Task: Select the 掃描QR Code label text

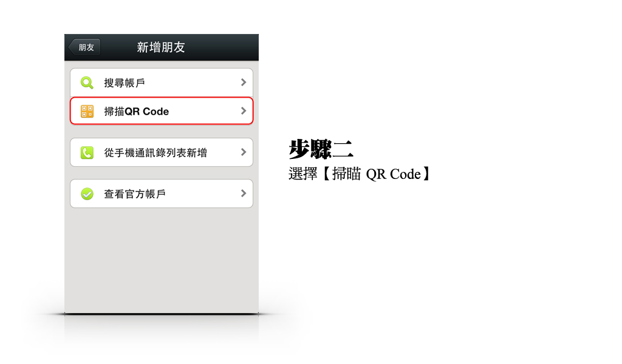Action: [x=137, y=111]
